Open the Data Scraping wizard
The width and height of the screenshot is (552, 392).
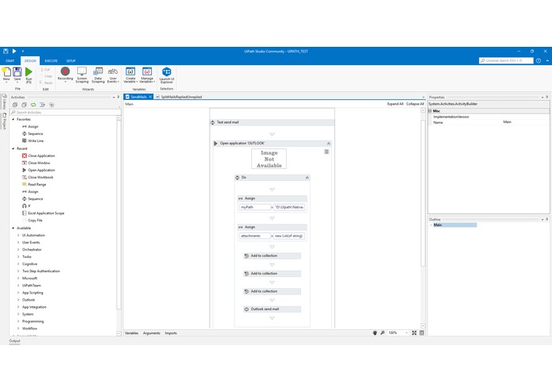click(98, 71)
